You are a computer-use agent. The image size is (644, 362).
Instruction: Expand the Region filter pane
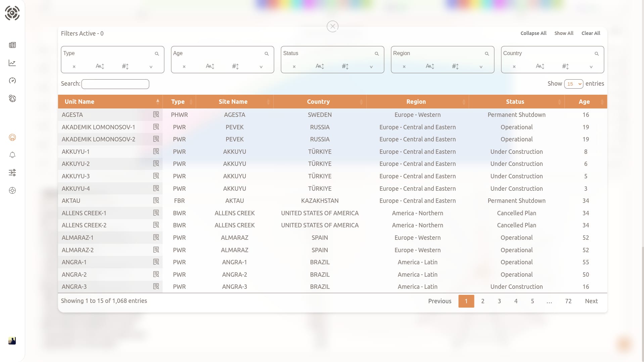[481, 67]
